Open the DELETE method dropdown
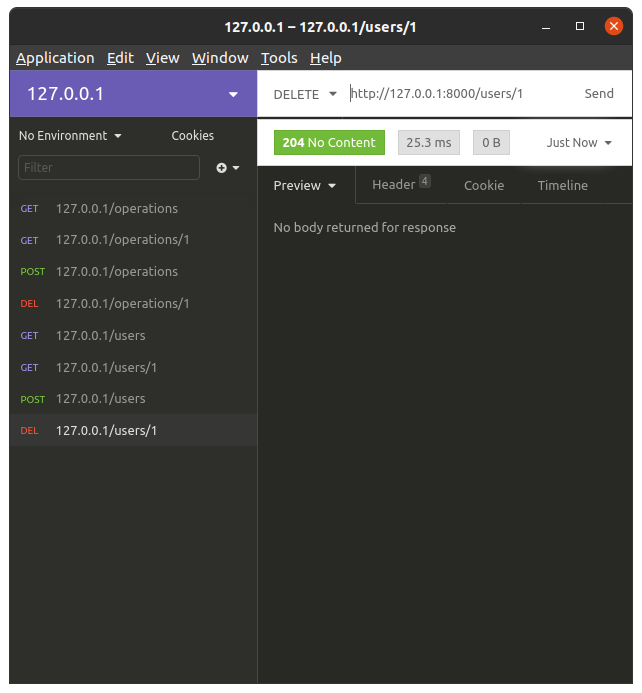The image size is (642, 693). pyautogui.click(x=305, y=94)
